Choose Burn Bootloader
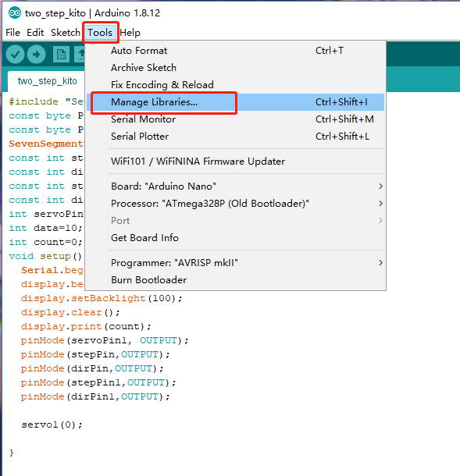The image size is (460, 476). (x=236, y=280)
